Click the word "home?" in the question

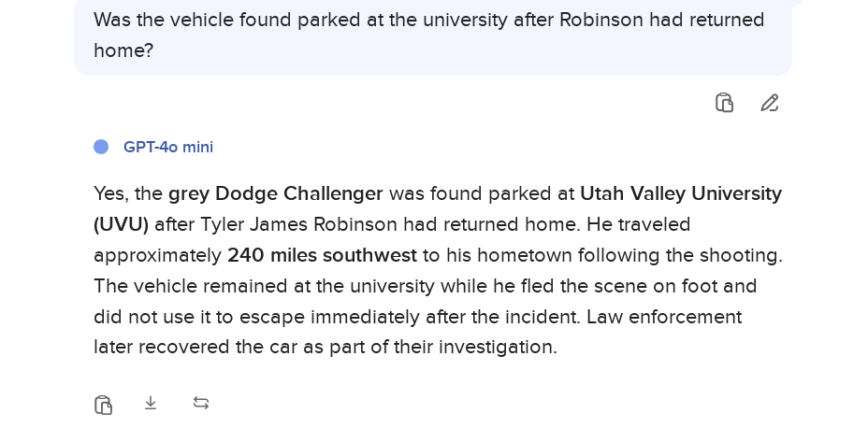(123, 50)
